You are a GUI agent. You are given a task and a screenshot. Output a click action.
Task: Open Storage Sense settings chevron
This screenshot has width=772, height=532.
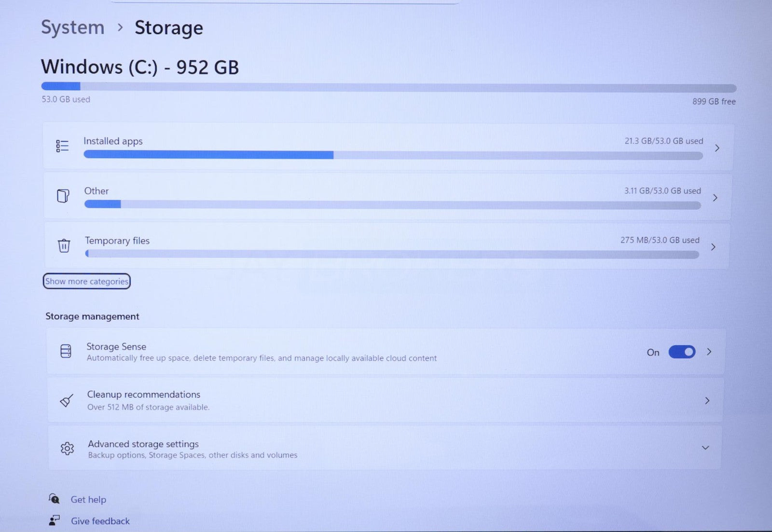click(709, 352)
